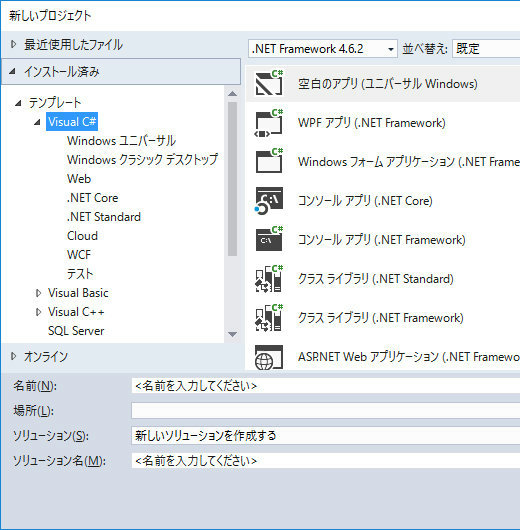Select Visual C++ tree item
The height and width of the screenshot is (530, 520).
coord(76,312)
